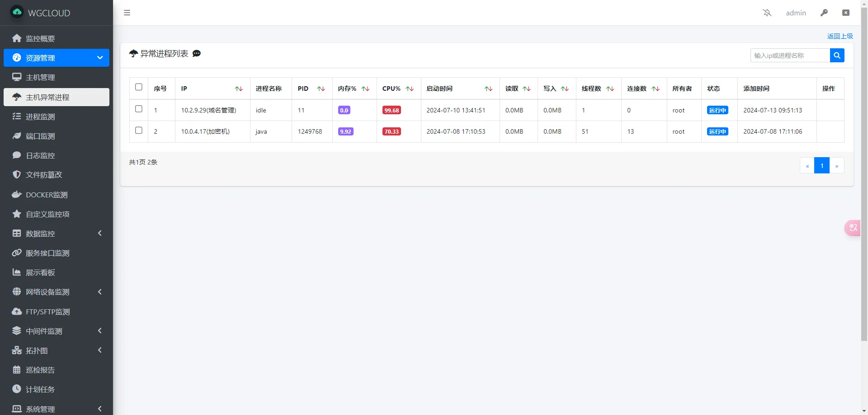Click the calendar icon for 巡检报告

point(17,370)
